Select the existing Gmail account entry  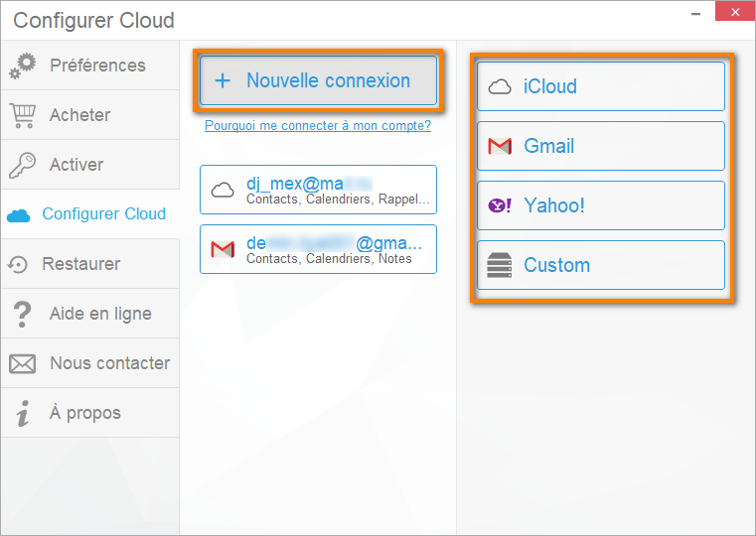pyautogui.click(x=318, y=249)
